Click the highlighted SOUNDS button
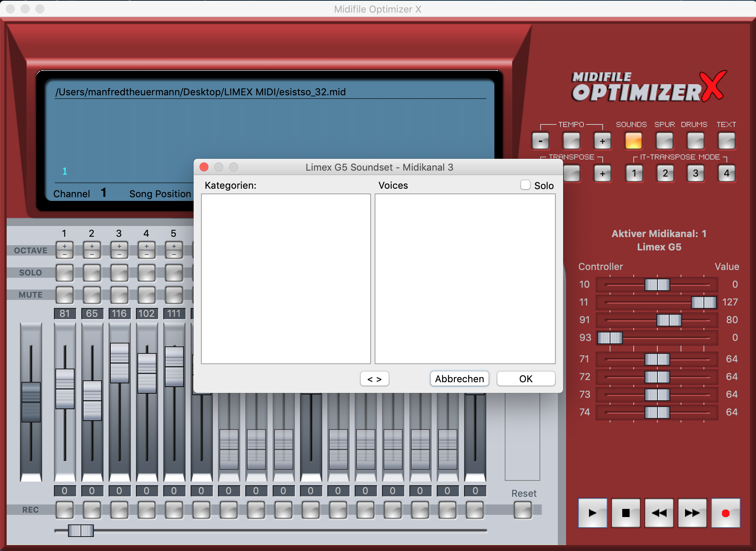Viewport: 756px width, 551px height. click(x=633, y=141)
